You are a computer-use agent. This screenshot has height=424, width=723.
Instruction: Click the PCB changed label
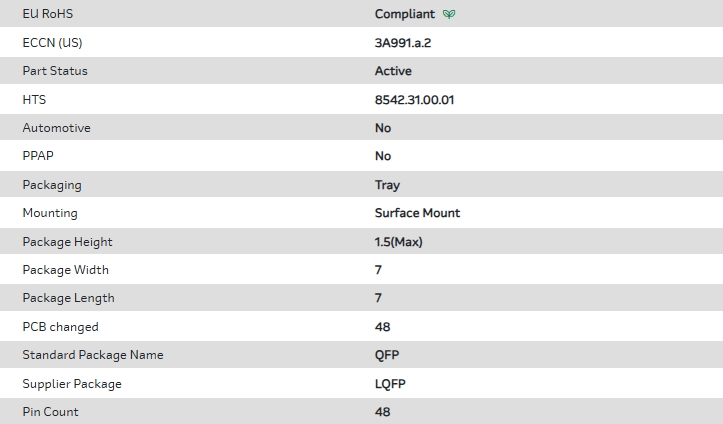coord(60,327)
